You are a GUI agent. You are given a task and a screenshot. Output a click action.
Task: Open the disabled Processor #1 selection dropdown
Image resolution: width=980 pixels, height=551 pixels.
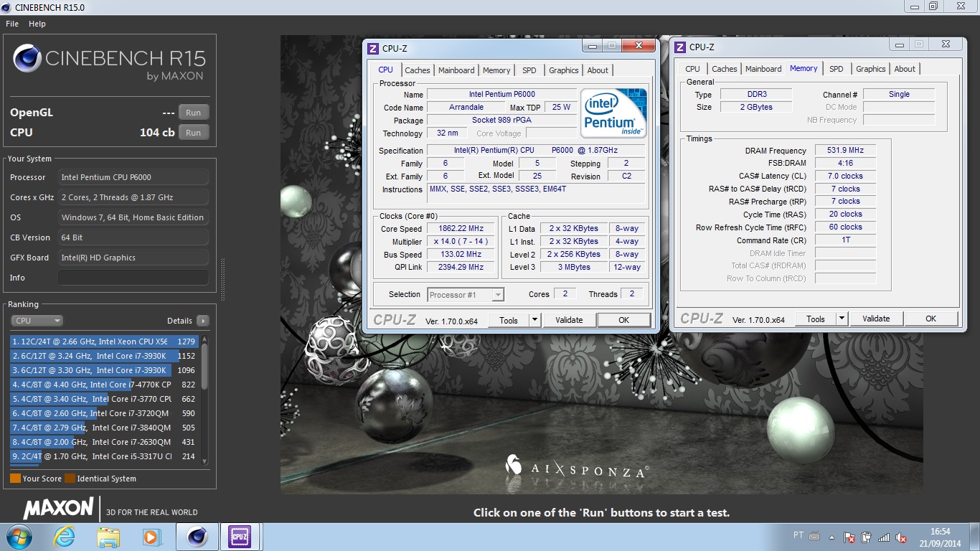click(x=466, y=295)
